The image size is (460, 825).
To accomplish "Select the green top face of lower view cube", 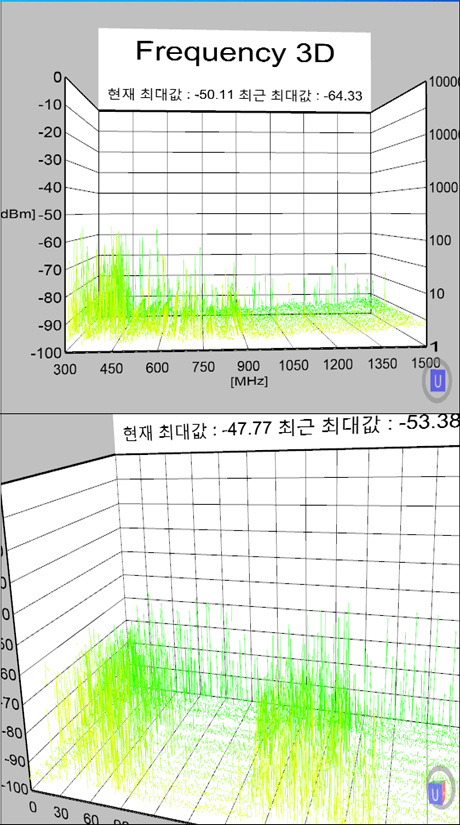I will [437, 782].
